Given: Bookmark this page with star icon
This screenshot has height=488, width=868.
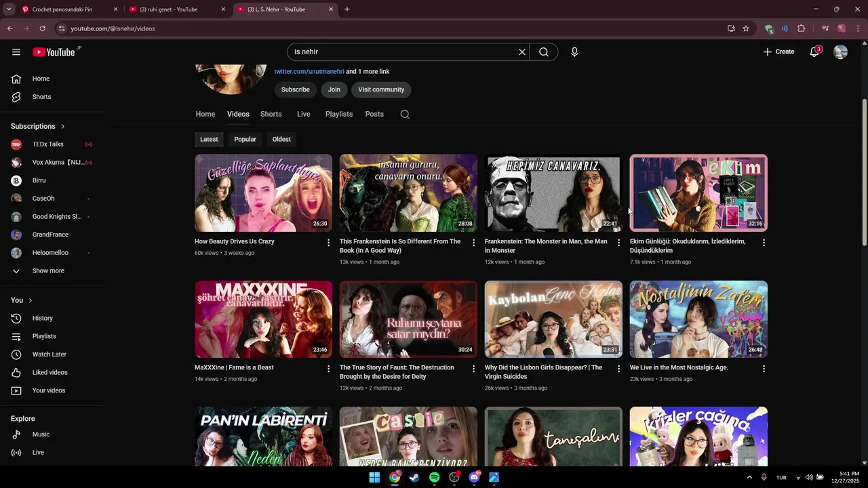Looking at the screenshot, I should 746,28.
